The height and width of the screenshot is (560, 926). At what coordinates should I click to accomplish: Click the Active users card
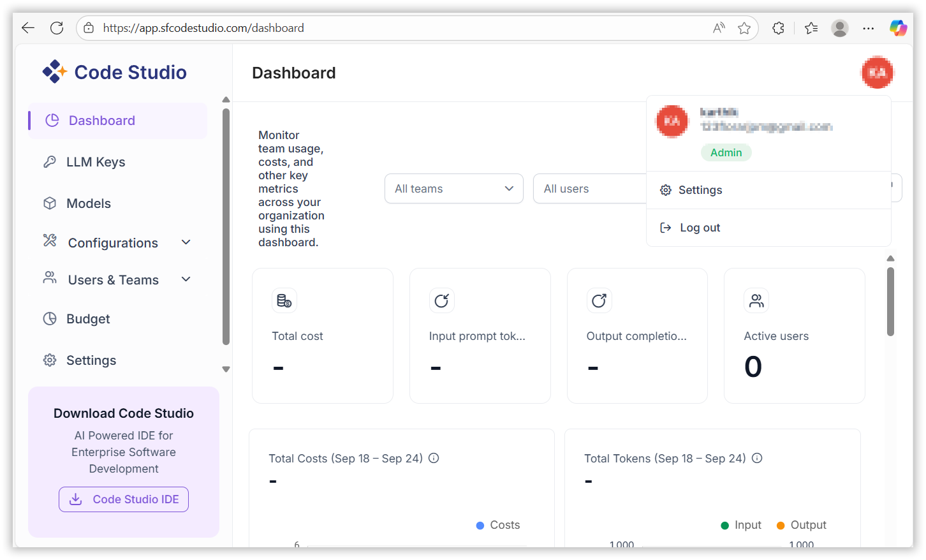pyautogui.click(x=795, y=335)
